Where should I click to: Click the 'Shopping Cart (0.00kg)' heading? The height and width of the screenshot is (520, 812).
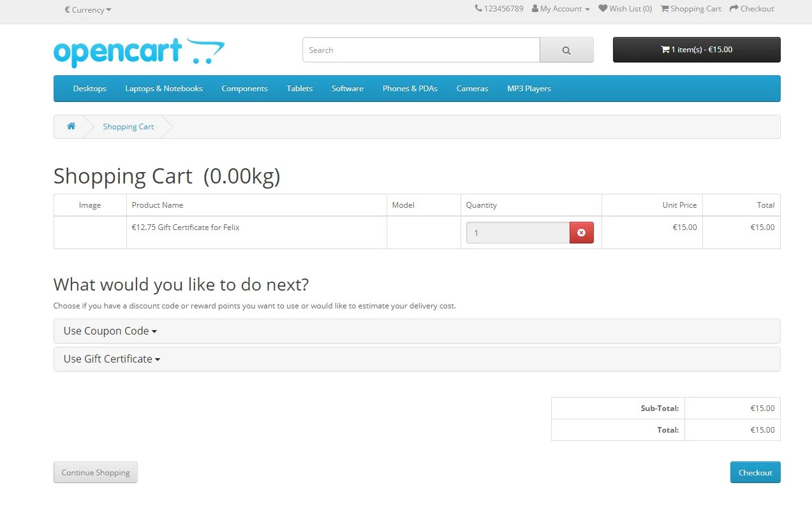pos(167,176)
